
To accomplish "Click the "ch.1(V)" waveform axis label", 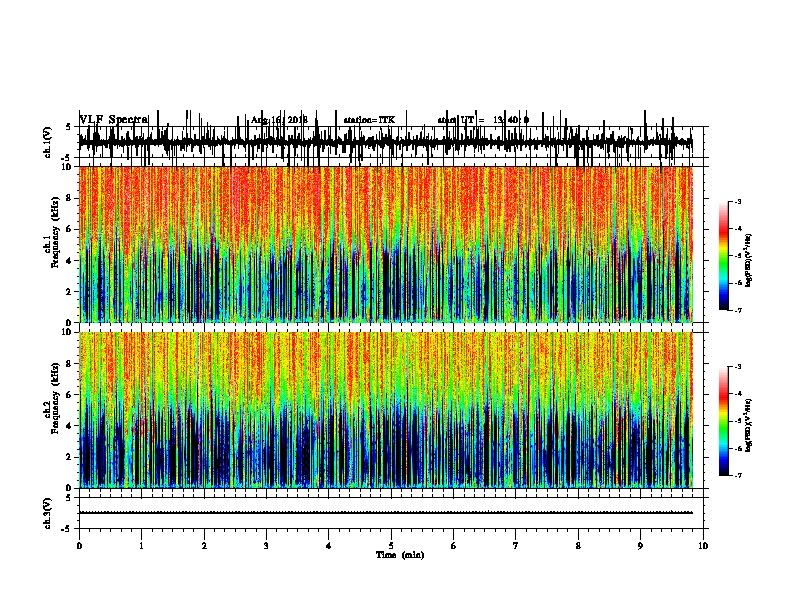I will [x=47, y=142].
